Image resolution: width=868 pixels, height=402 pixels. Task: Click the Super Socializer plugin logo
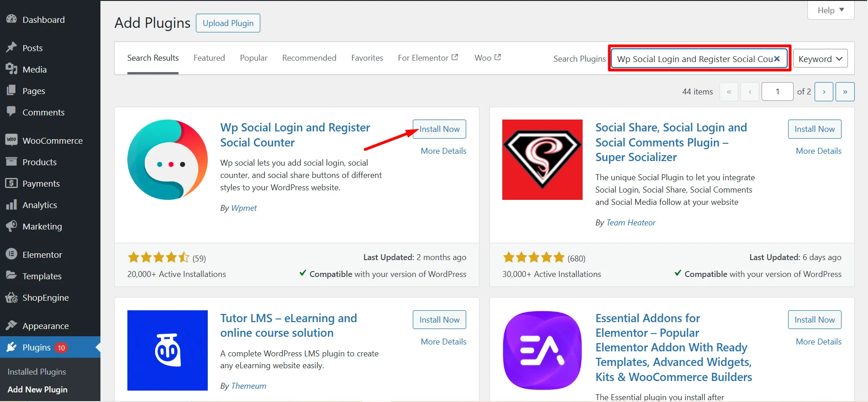coord(542,160)
